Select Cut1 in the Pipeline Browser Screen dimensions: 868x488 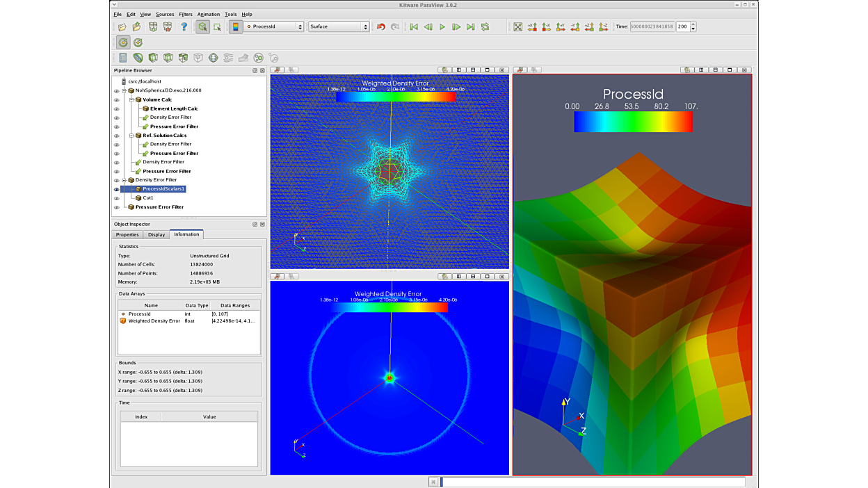148,198
